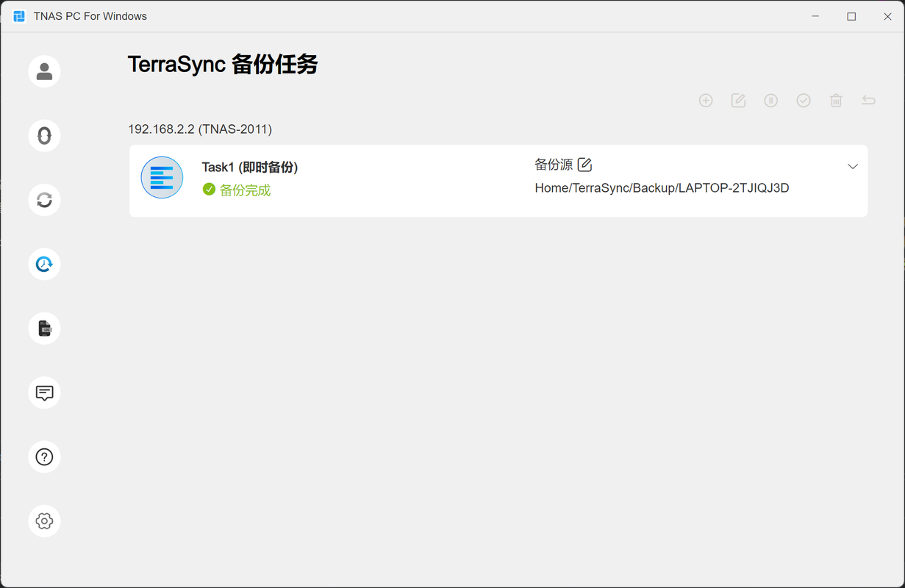Expand Task1 details with chevron
The width and height of the screenshot is (905, 588).
(x=853, y=167)
